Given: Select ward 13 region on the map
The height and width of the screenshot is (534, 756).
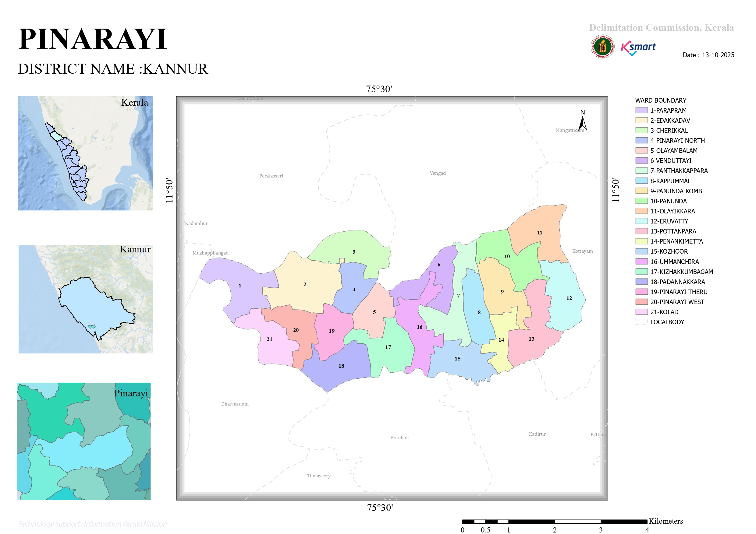Looking at the screenshot, I should (531, 339).
